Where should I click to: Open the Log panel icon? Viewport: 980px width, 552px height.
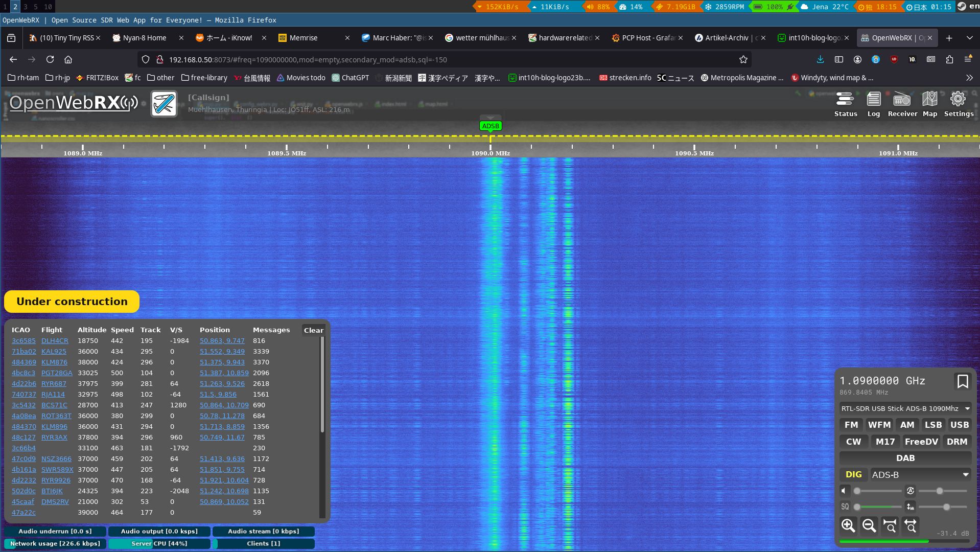(x=873, y=104)
